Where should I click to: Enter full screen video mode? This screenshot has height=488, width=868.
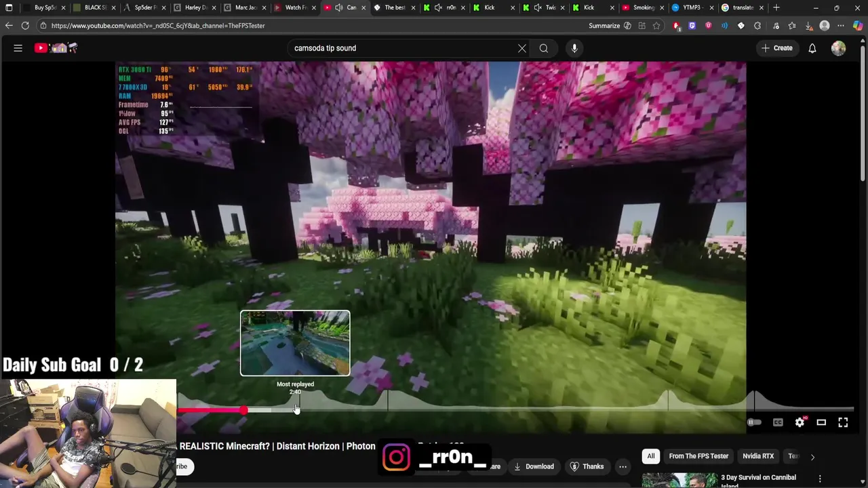pos(843,422)
